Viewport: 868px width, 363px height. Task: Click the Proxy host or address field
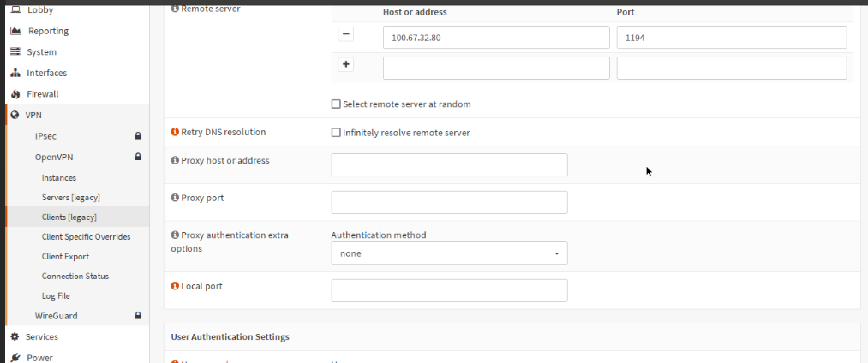pos(449,165)
